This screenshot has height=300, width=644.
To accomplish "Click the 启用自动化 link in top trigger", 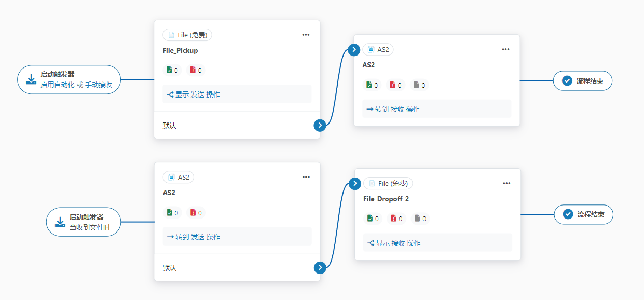I will click(x=58, y=85).
